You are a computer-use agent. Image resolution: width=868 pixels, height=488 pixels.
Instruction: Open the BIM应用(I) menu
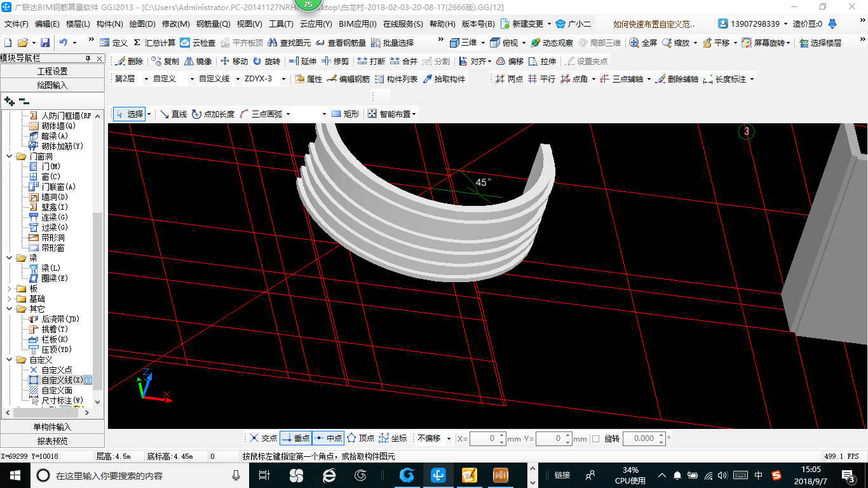point(358,24)
